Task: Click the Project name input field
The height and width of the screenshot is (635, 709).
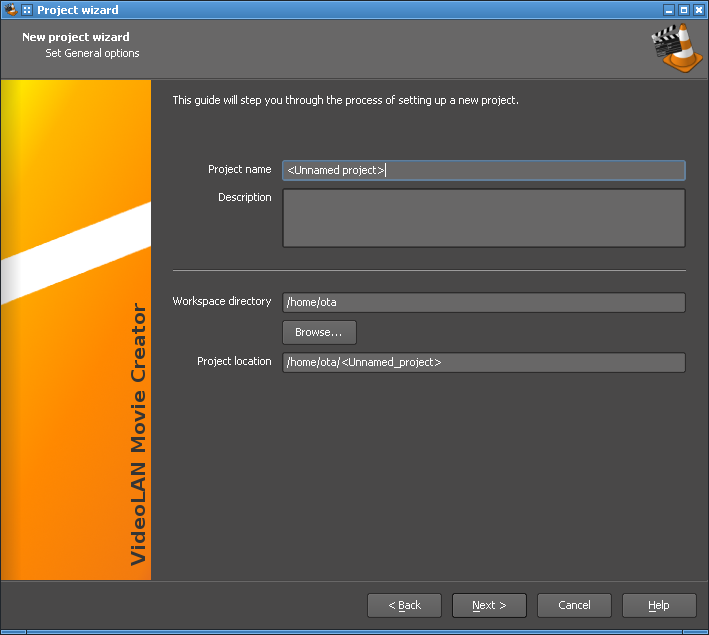Action: coord(484,171)
